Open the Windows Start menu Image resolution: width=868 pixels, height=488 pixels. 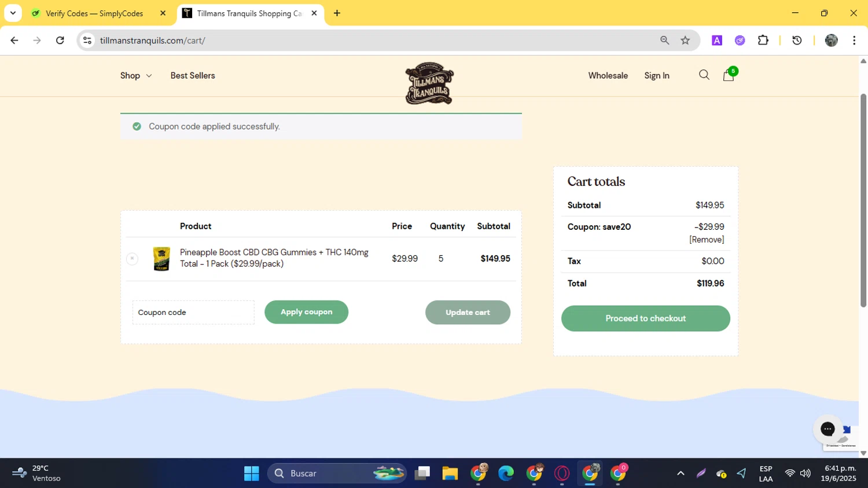[252, 474]
